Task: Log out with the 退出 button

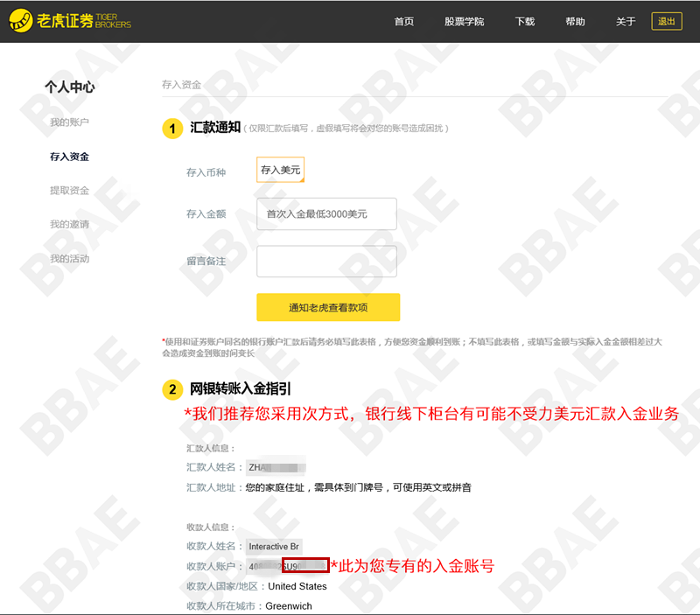Action: 667,21
